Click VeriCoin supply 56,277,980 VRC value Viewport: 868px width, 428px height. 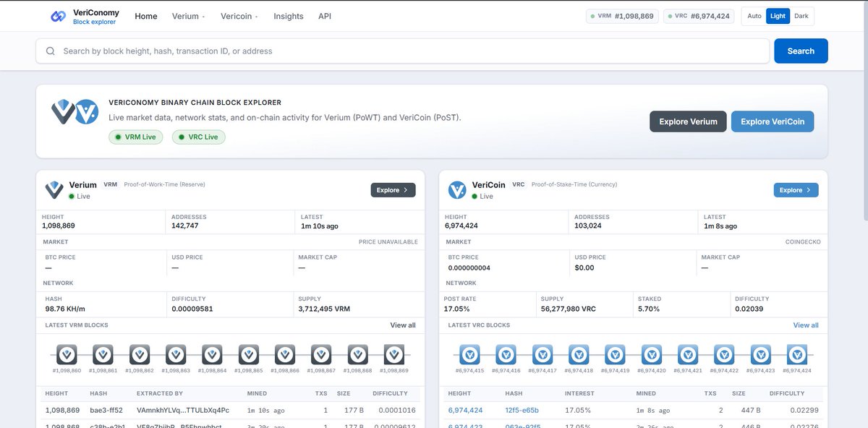569,309
